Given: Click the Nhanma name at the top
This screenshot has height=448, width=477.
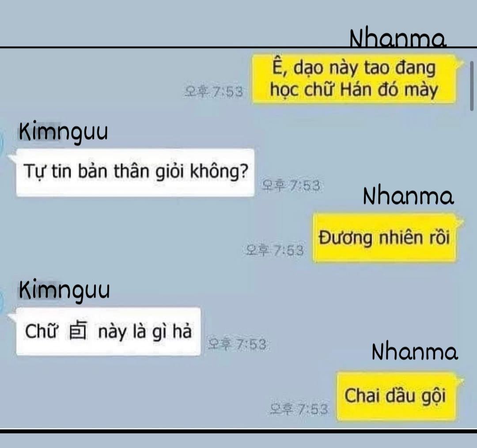Looking at the screenshot, I should coord(397,38).
